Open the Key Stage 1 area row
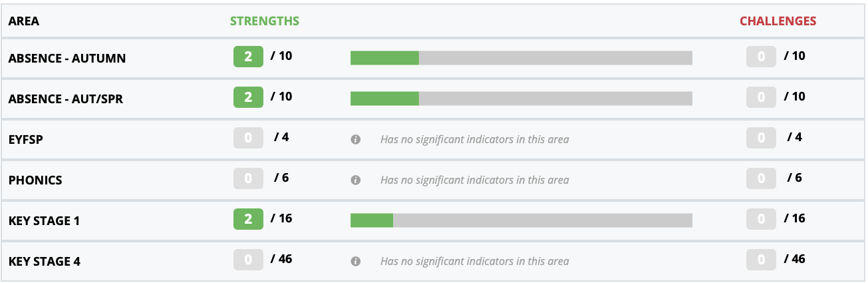The image size is (868, 283). click(x=434, y=220)
